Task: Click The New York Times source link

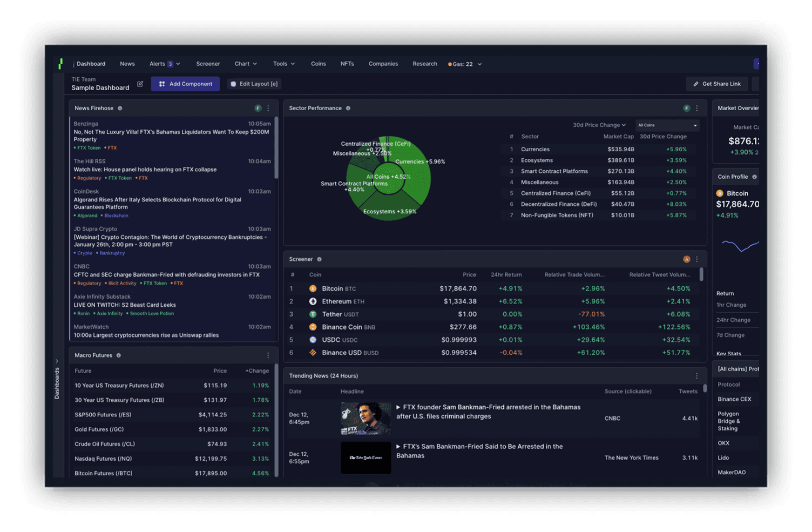Action: [631, 458]
